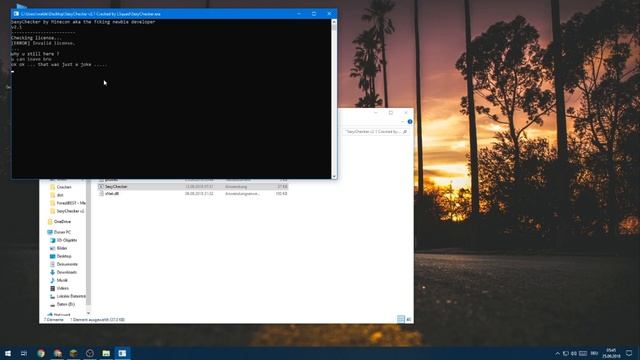This screenshot has height=360, width=640.
Task: Switch Explorer to large icons view
Action: tap(409, 320)
